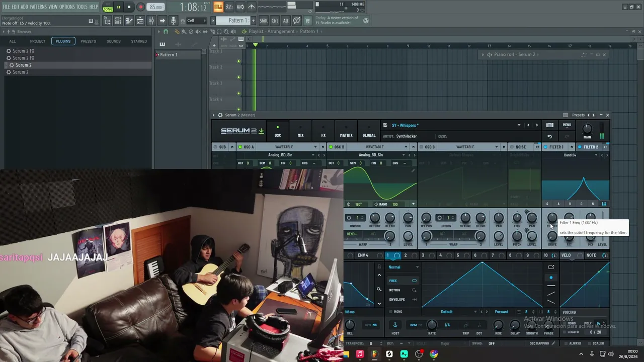Viewport: 644px width, 362px height.
Task: Stop playback in FL Studio transport
Action: point(129,7)
